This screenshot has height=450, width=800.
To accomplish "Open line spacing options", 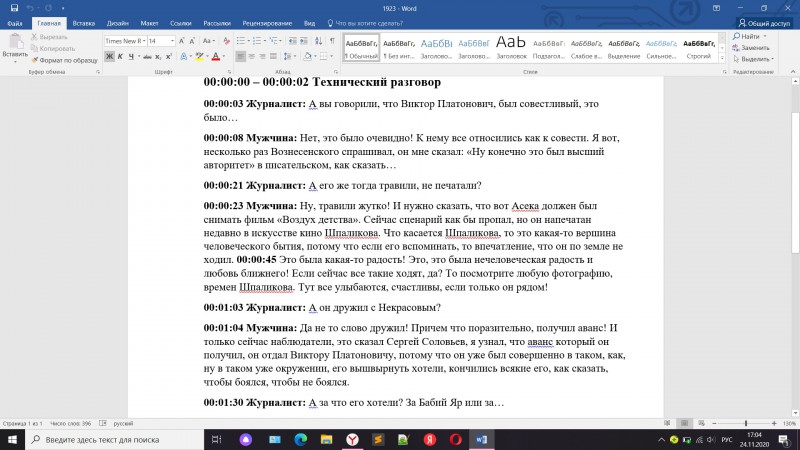I will (288, 56).
